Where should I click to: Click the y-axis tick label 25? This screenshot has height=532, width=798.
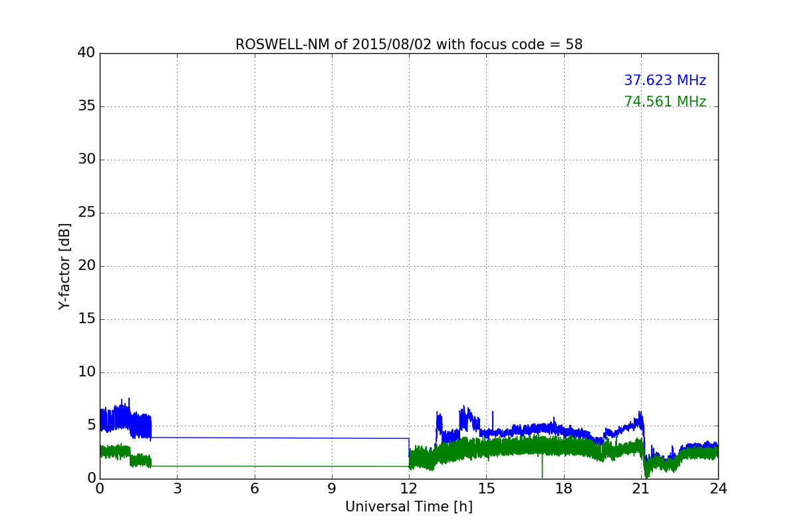coord(86,213)
